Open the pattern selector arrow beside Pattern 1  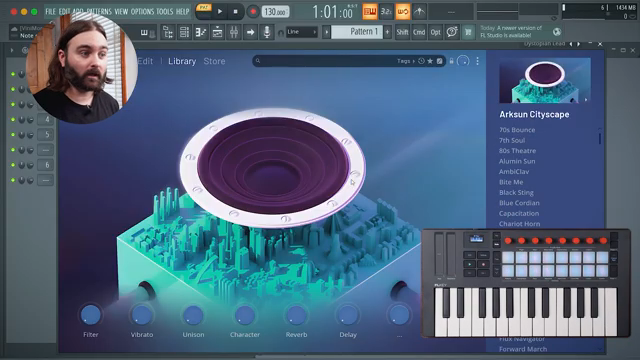(326, 32)
